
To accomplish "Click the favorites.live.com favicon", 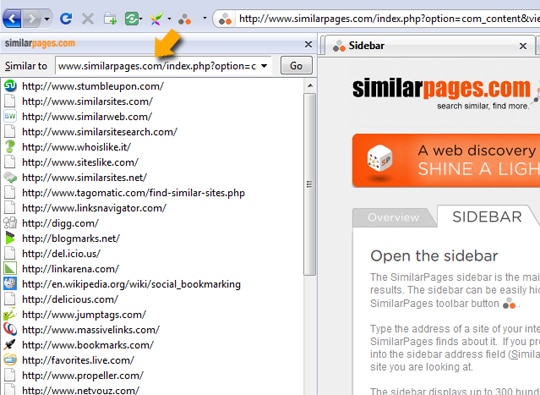I will coord(10,360).
